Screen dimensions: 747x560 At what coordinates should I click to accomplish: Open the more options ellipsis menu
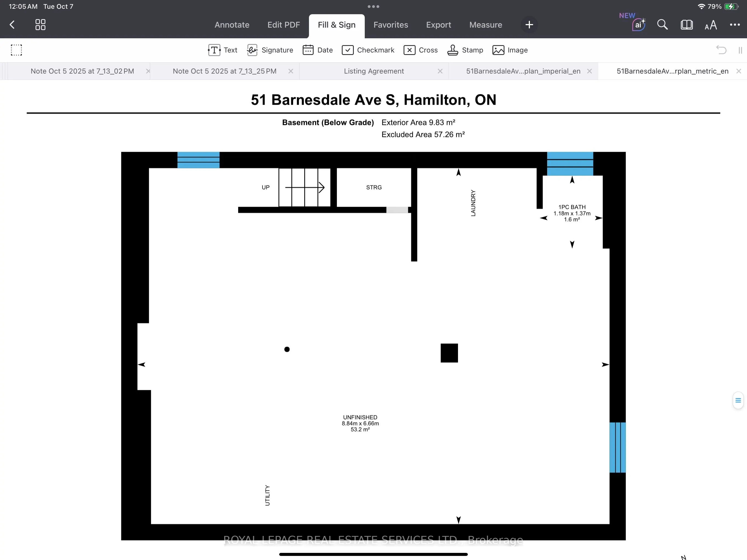pos(734,25)
